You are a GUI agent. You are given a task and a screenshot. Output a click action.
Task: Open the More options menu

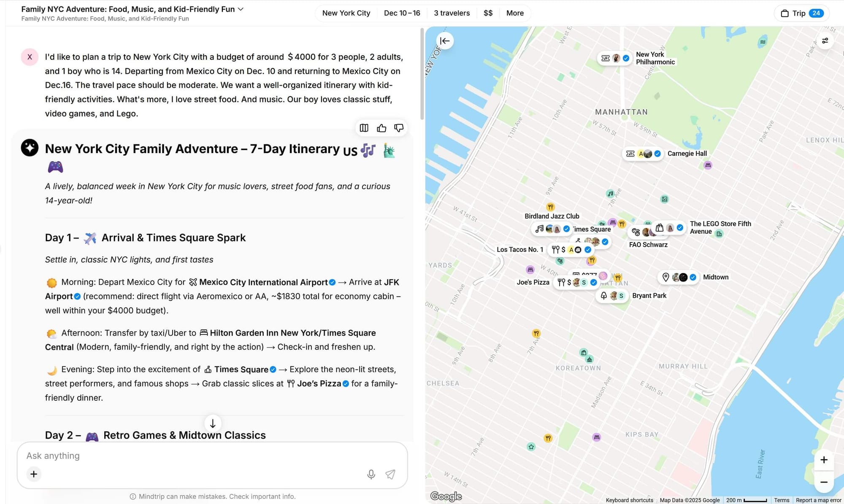coord(515,13)
